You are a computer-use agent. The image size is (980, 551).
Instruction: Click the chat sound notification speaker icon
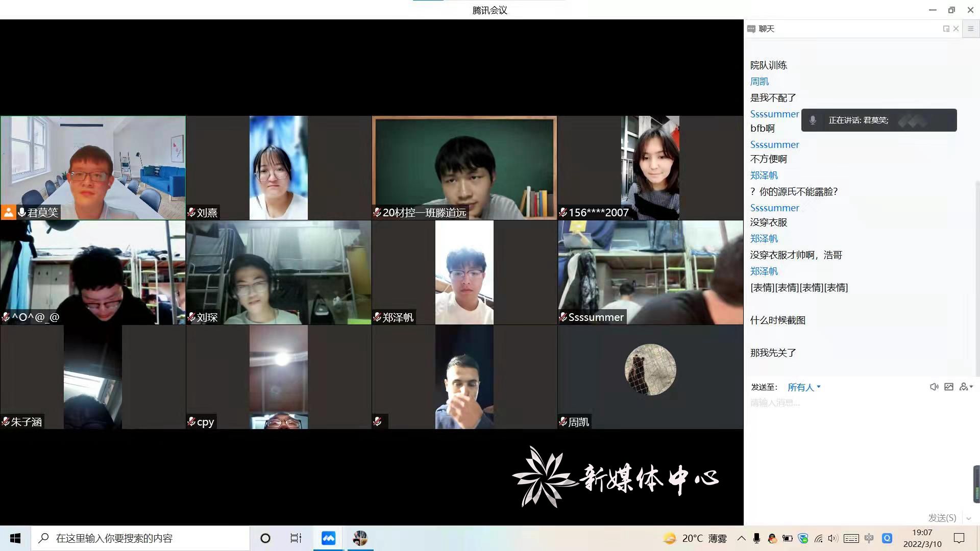[934, 387]
